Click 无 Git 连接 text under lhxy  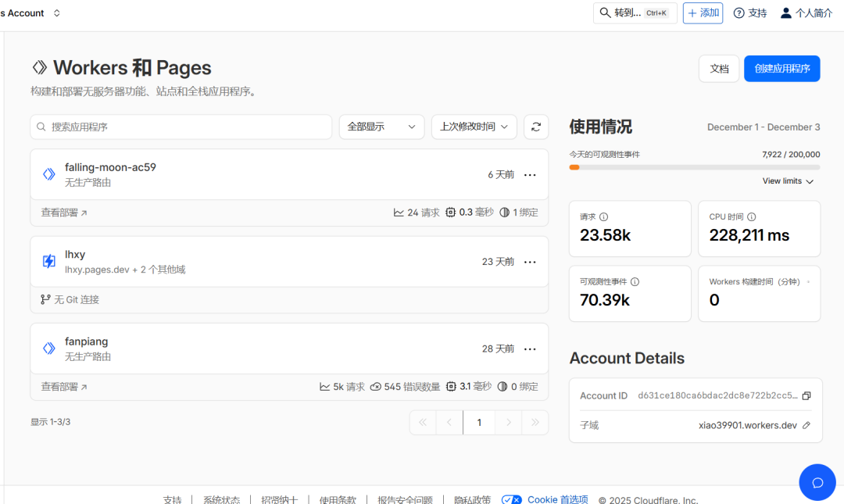pos(77,299)
